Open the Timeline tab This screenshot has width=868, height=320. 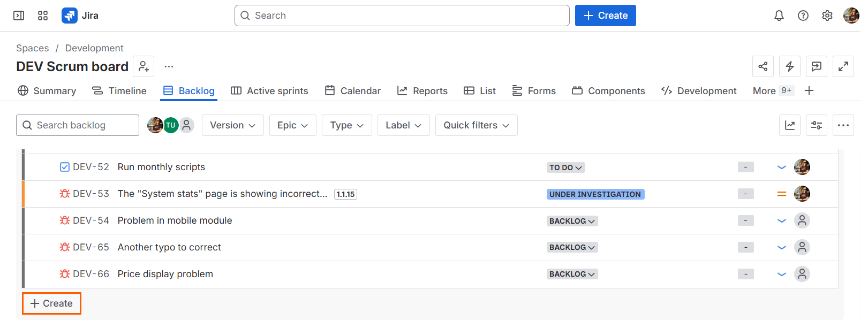coord(119,91)
